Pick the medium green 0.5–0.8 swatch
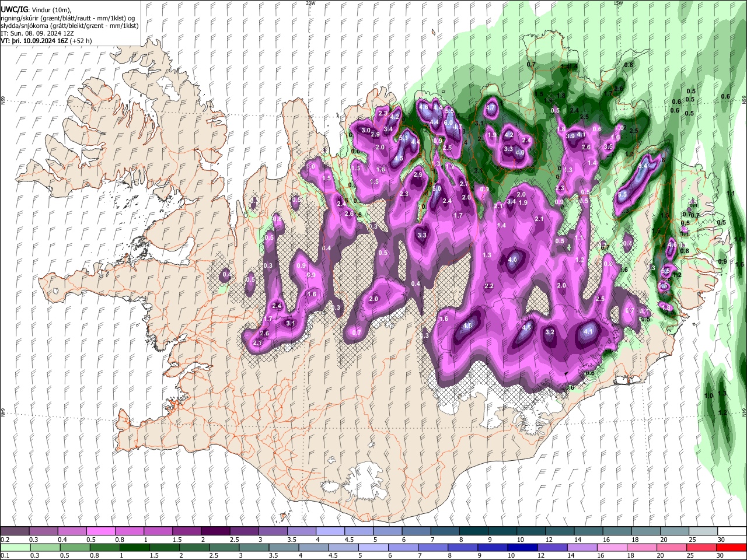747x560 pixels. pyautogui.click(x=74, y=547)
